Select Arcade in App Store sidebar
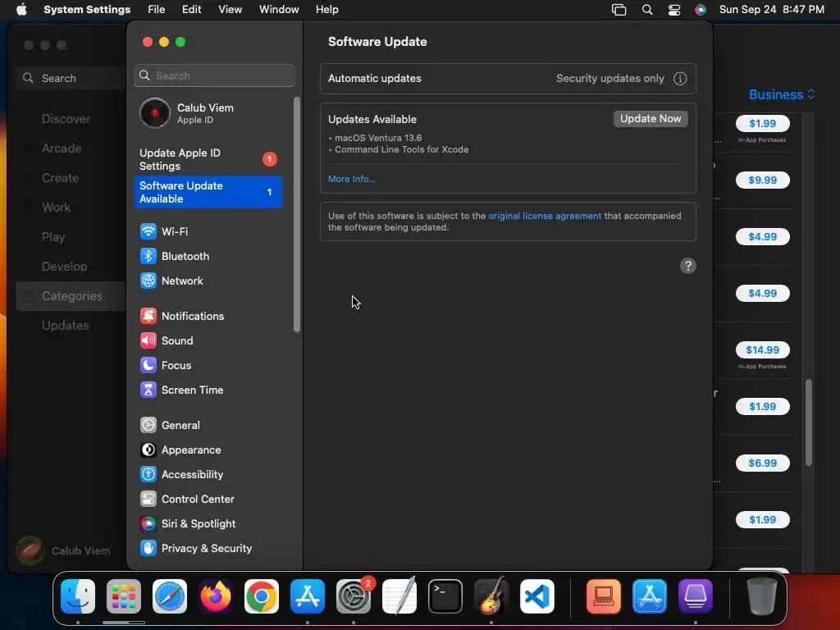840x630 pixels. [x=62, y=148]
